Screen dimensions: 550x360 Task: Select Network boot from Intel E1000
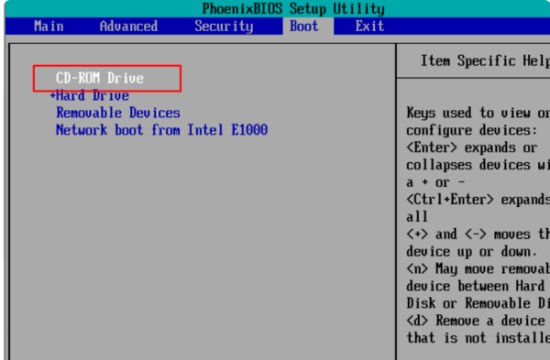click(162, 130)
